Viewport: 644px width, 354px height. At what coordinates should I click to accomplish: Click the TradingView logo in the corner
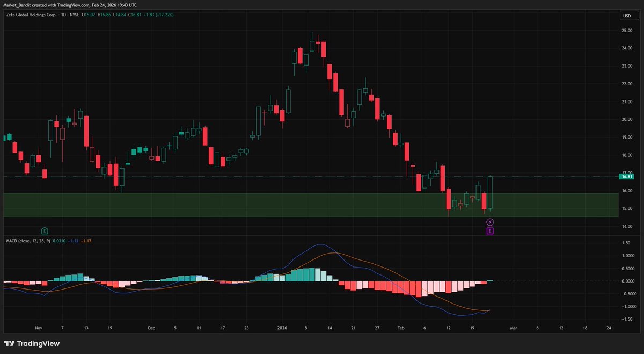[x=31, y=343]
